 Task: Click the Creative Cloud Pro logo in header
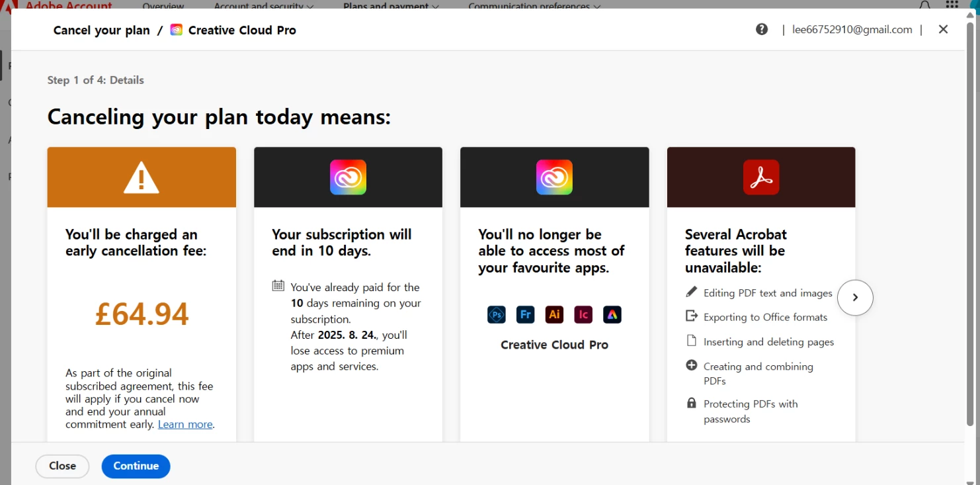click(176, 30)
